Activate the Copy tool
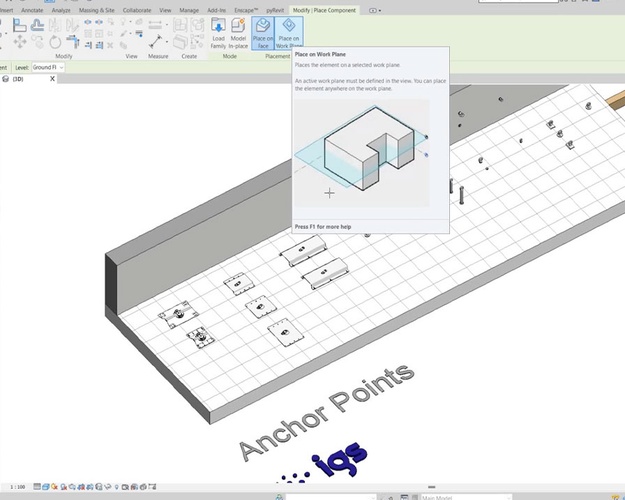625x500 pixels. click(37, 42)
